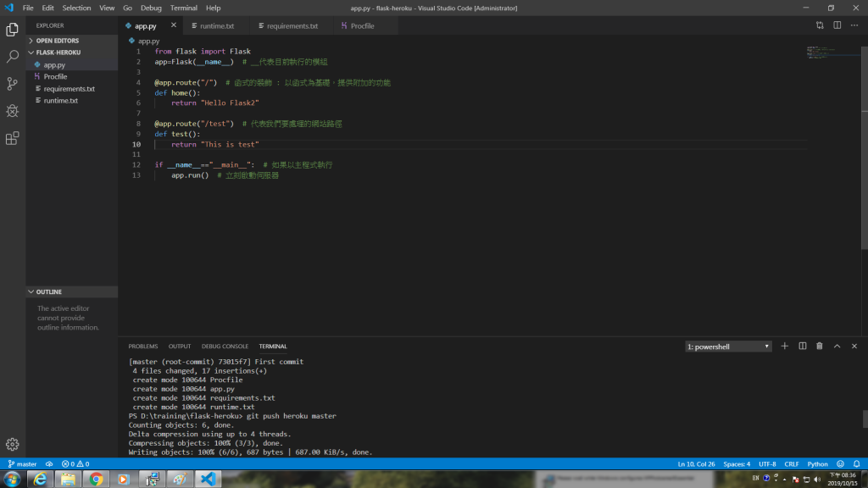868x488 pixels.
Task: Split the editor to the right
Action: [837, 25]
